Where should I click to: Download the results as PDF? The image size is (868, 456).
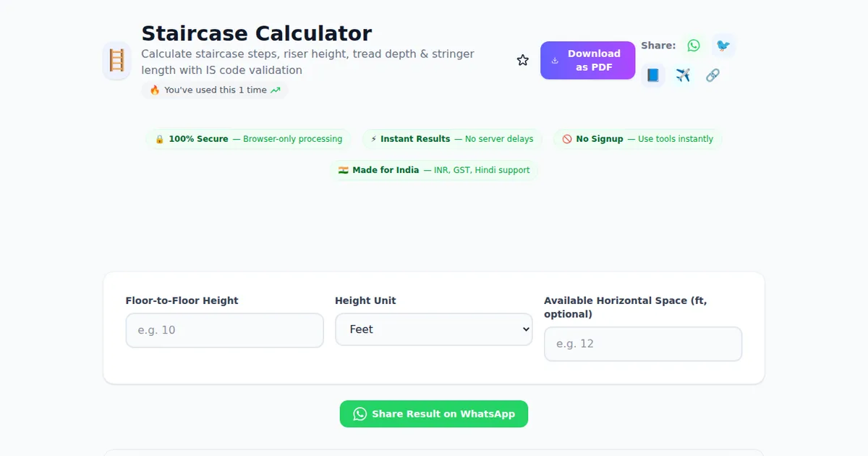(587, 60)
